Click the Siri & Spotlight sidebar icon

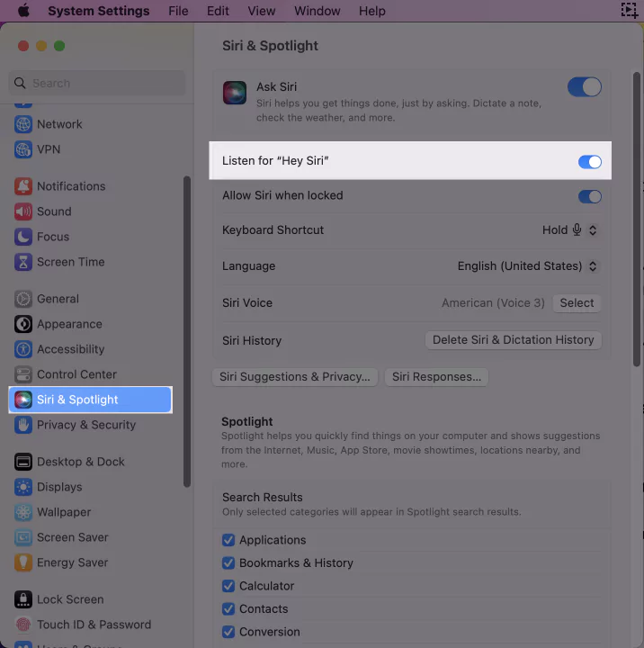[x=23, y=400]
